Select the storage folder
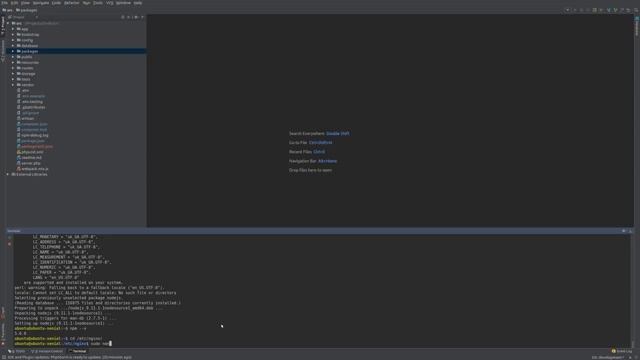 tap(28, 74)
